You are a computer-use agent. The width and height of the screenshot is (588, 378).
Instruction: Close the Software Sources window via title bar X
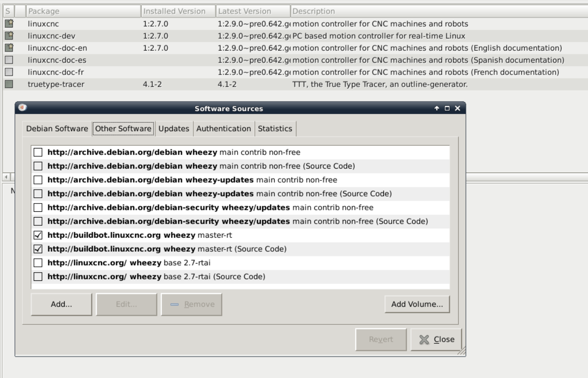pyautogui.click(x=458, y=108)
